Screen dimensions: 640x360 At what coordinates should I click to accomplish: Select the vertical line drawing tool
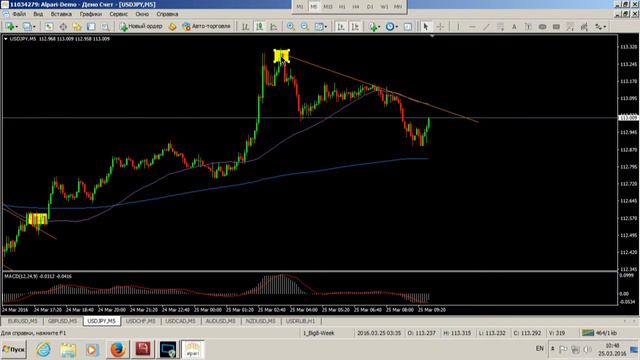pyautogui.click(x=458, y=27)
